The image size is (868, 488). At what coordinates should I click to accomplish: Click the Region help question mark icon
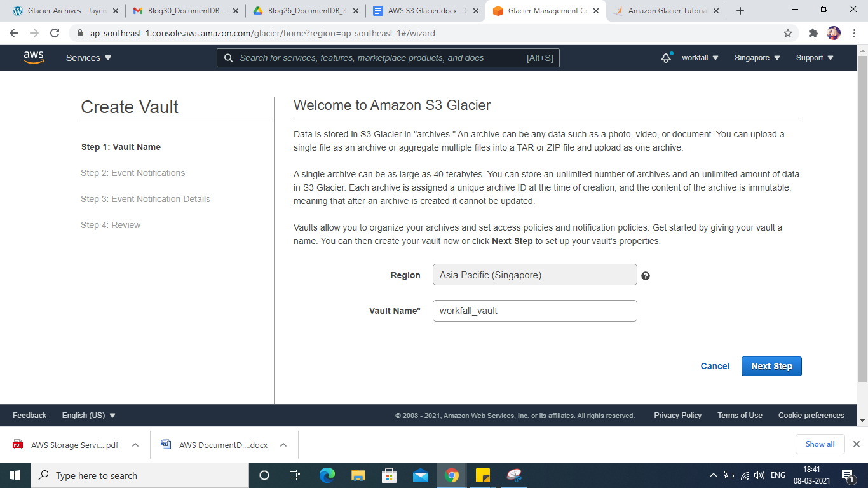pyautogui.click(x=645, y=276)
